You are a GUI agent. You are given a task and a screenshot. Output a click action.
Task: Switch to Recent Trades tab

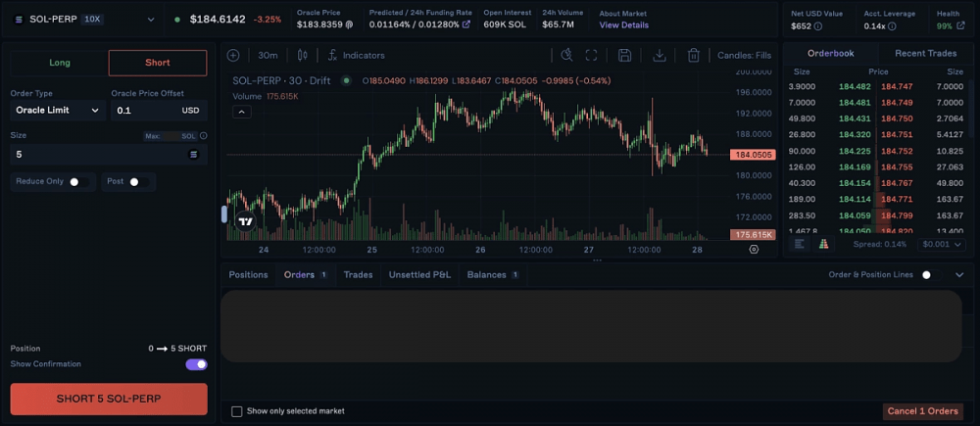point(926,53)
